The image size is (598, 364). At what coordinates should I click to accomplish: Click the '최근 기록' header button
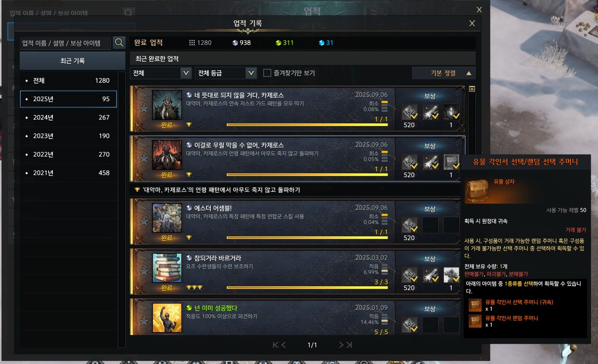[x=73, y=61]
